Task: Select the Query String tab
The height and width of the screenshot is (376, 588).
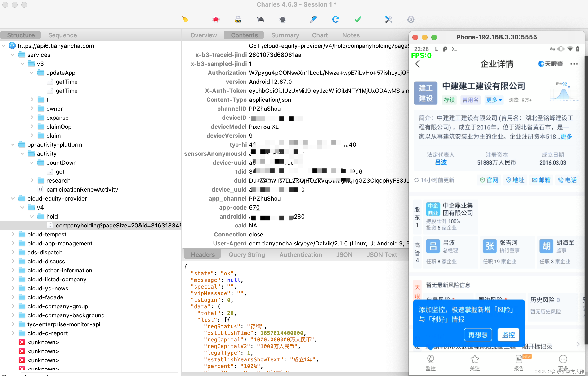Action: pyautogui.click(x=247, y=255)
